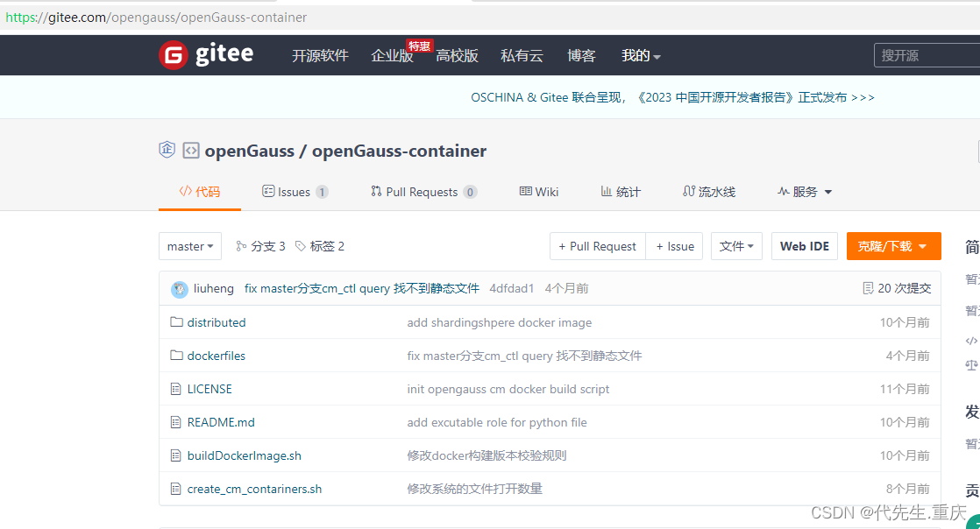980x529 pixels.
Task: Expand the 文件 dropdown
Action: tap(736, 246)
